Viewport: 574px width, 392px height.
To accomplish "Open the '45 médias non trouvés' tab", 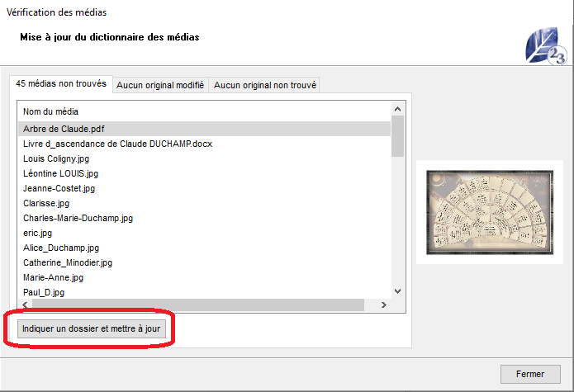I will click(x=61, y=84).
